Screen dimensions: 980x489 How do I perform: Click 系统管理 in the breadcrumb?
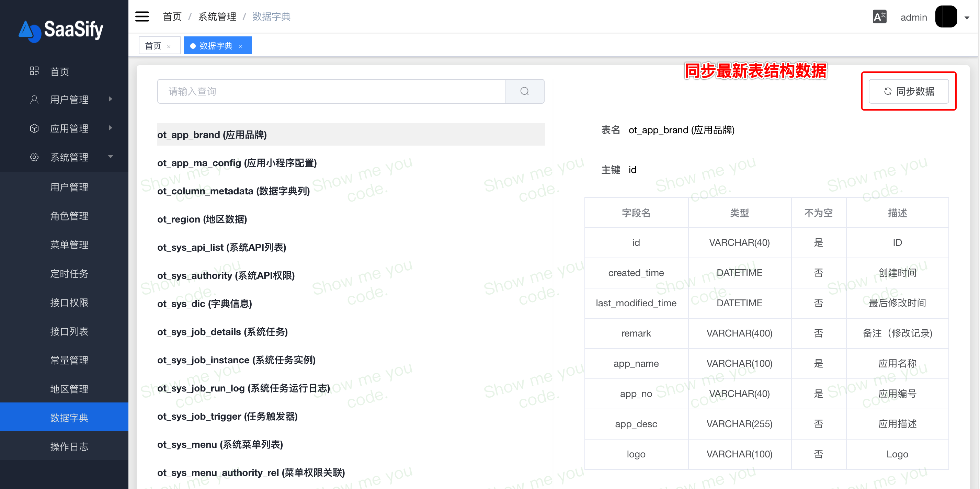click(217, 17)
